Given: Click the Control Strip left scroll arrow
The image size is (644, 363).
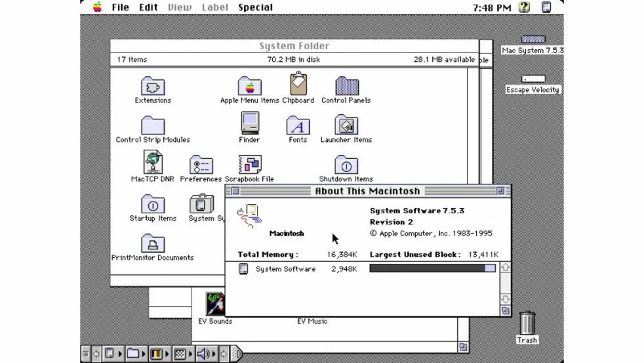Looking at the screenshot, I should point(96,354).
